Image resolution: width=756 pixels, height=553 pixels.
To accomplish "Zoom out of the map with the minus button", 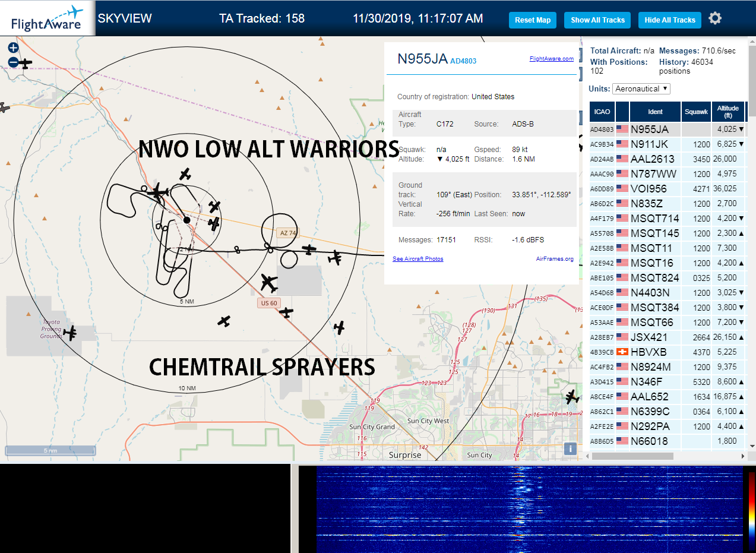I will click(13, 62).
